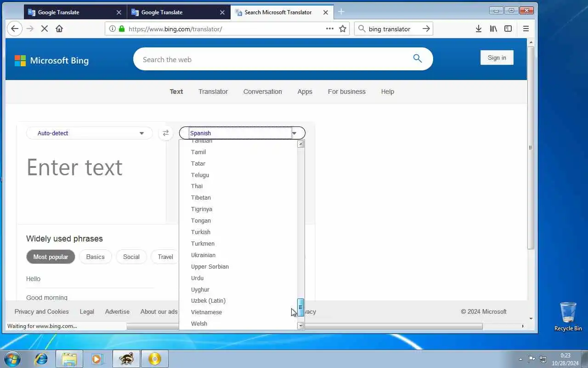Select the Travel phrases chip
This screenshot has height=368, width=588.
(165, 257)
